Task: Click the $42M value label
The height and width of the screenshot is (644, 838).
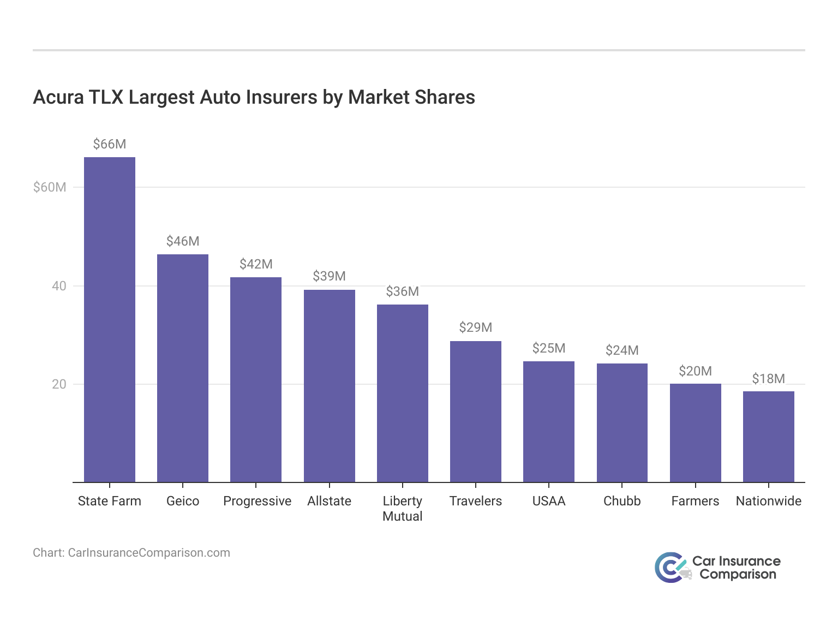Action: pos(256,264)
